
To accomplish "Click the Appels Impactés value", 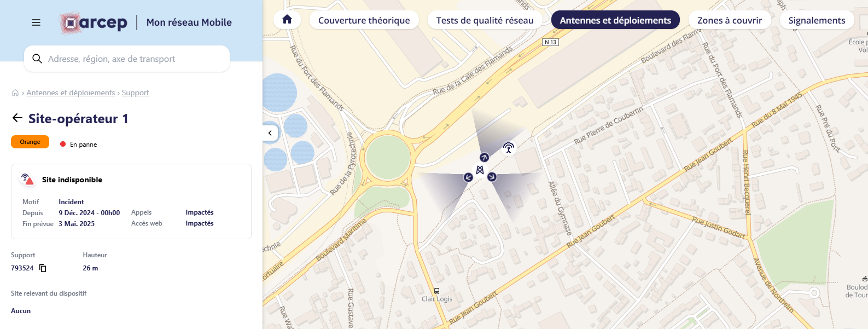I will pyautogui.click(x=200, y=212).
